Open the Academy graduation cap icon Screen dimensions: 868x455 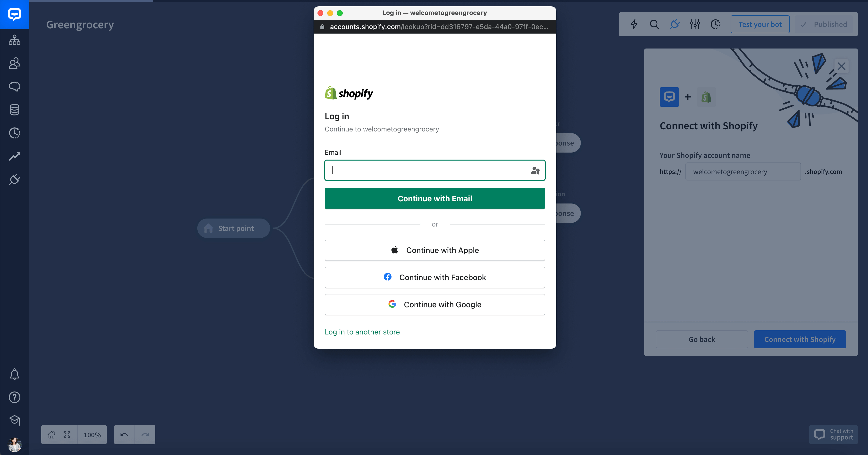[x=15, y=420]
